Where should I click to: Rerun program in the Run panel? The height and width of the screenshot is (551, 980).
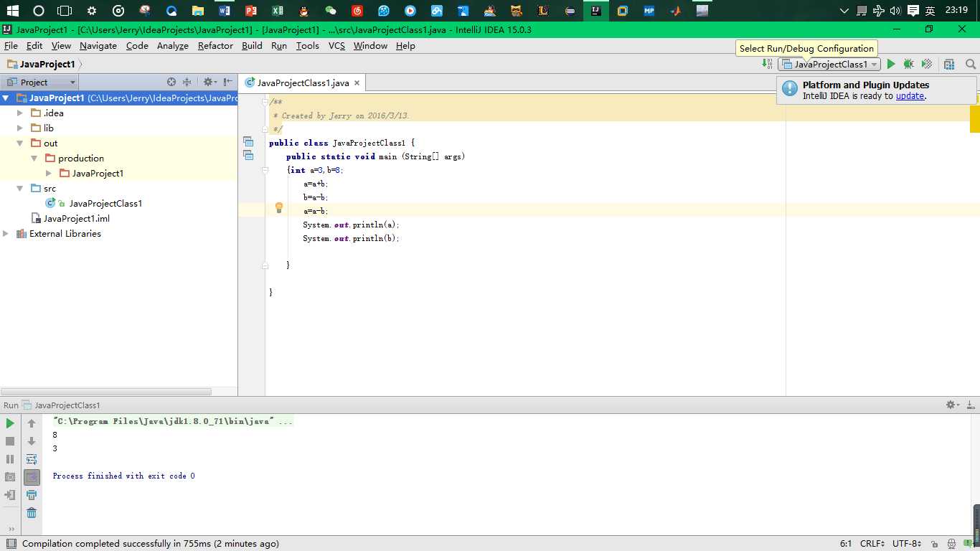[x=10, y=423]
